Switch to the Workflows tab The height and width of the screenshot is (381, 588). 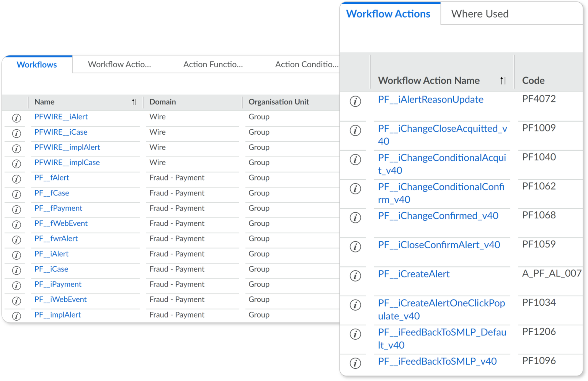(37, 64)
